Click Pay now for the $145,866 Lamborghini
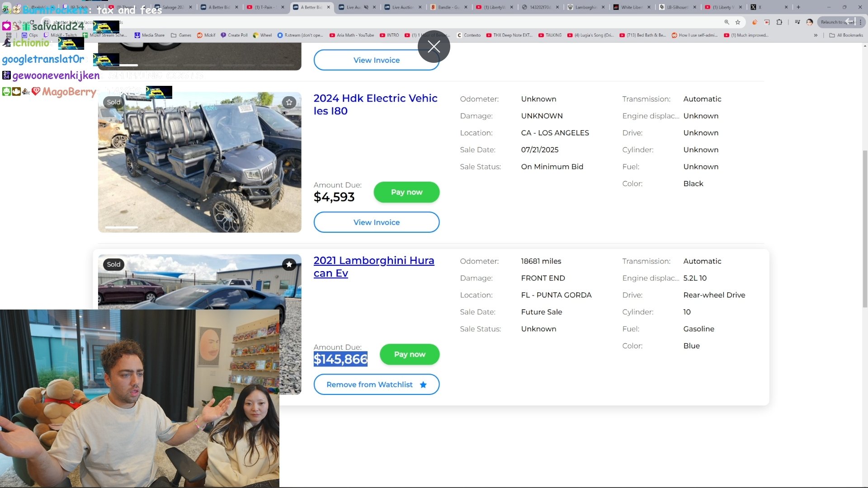This screenshot has height=488, width=868. pos(410,354)
